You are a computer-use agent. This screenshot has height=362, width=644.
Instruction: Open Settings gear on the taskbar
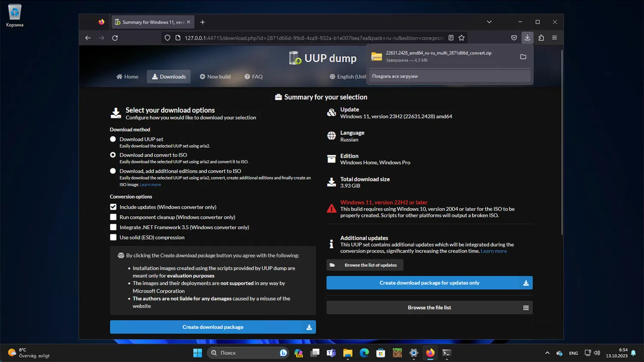414,353
